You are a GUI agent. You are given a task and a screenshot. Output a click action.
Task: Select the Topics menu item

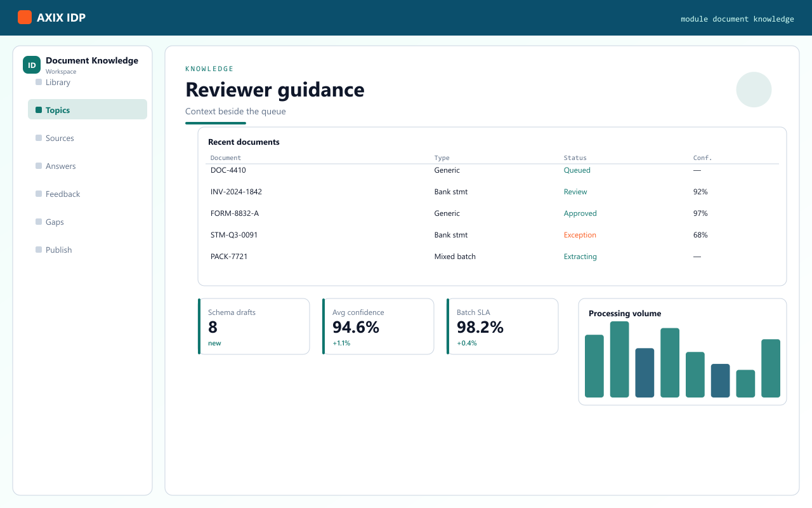click(x=88, y=109)
